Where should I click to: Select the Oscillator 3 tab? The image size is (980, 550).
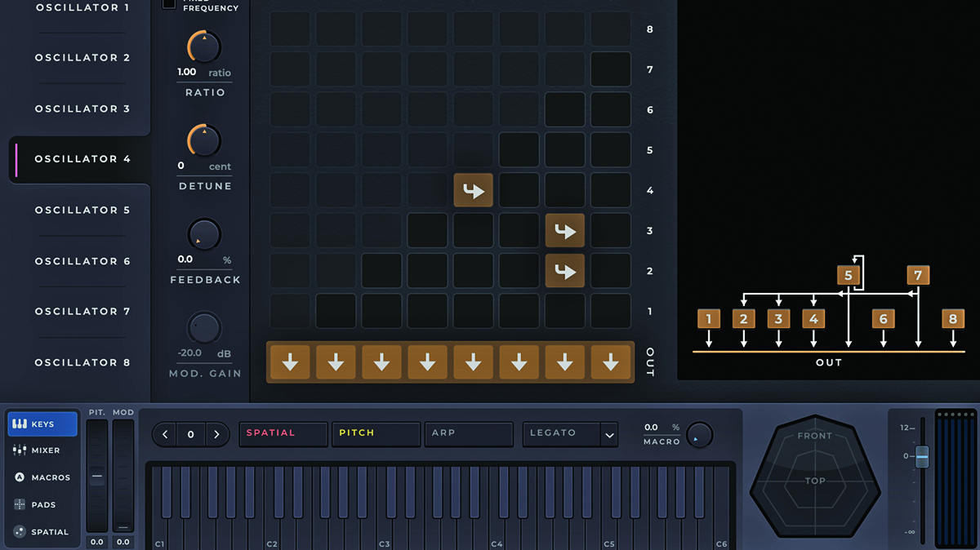82,109
